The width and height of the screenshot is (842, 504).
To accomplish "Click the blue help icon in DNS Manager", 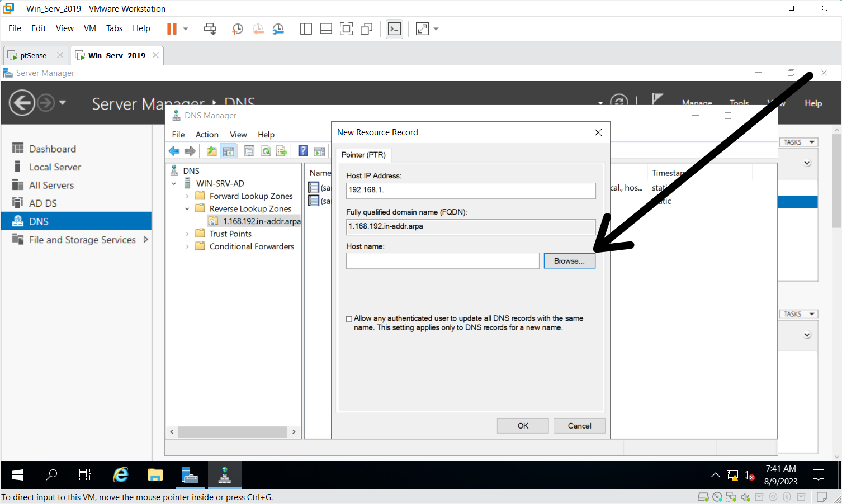I will click(303, 151).
